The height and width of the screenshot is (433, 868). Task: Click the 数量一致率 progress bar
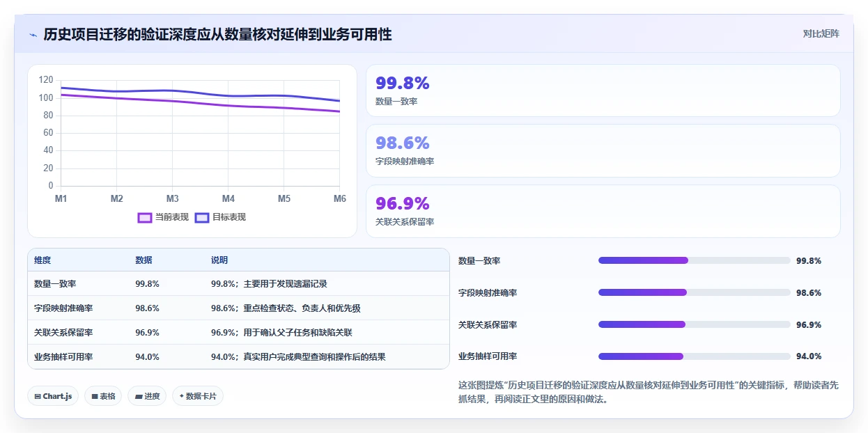pyautogui.click(x=695, y=260)
